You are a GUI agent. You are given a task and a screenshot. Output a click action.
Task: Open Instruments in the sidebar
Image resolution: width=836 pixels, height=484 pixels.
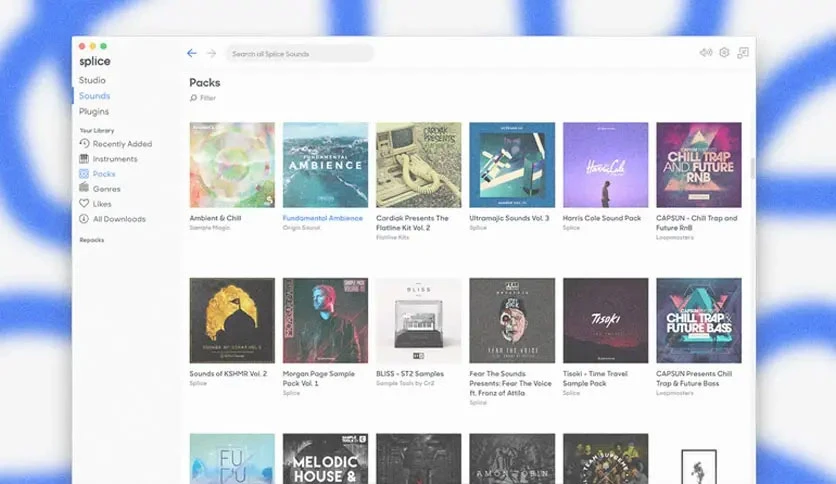click(x=108, y=159)
